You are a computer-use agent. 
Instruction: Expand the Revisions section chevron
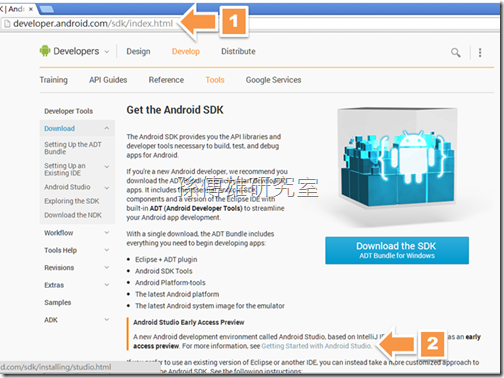coord(107,267)
